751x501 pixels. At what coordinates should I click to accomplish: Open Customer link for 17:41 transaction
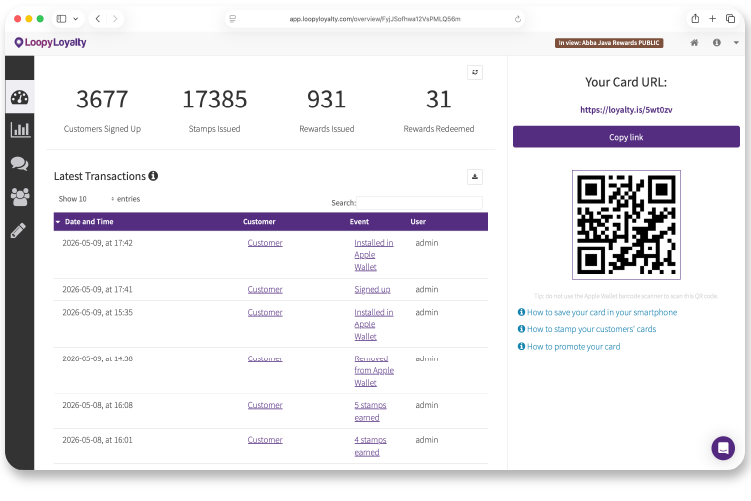pyautogui.click(x=265, y=289)
